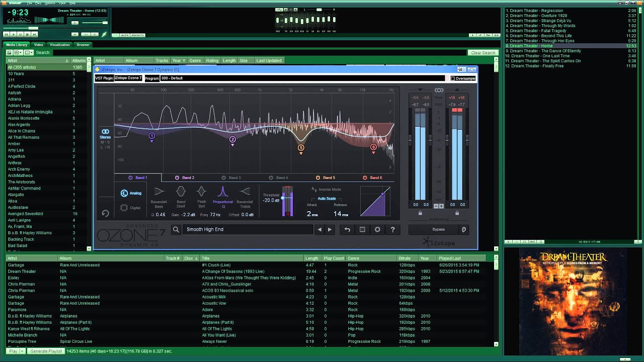
Task: Click EQ node 1 on the curve
Action: 151,136
